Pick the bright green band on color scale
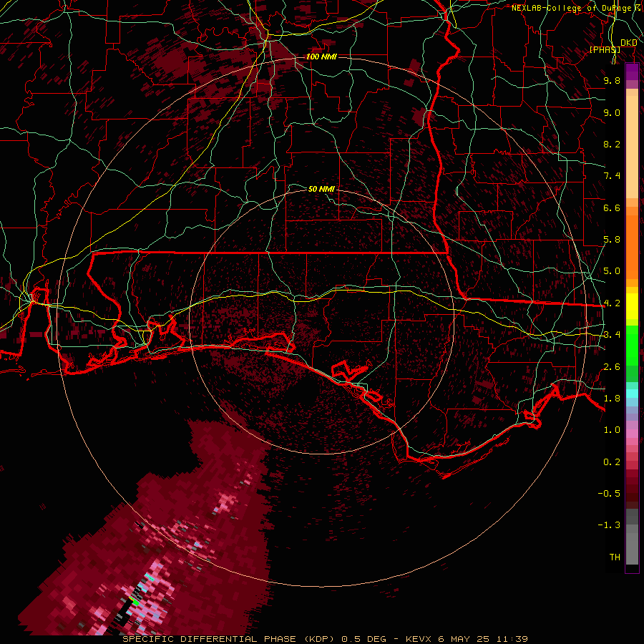Viewport: 644px width, 644px height. [x=632, y=345]
